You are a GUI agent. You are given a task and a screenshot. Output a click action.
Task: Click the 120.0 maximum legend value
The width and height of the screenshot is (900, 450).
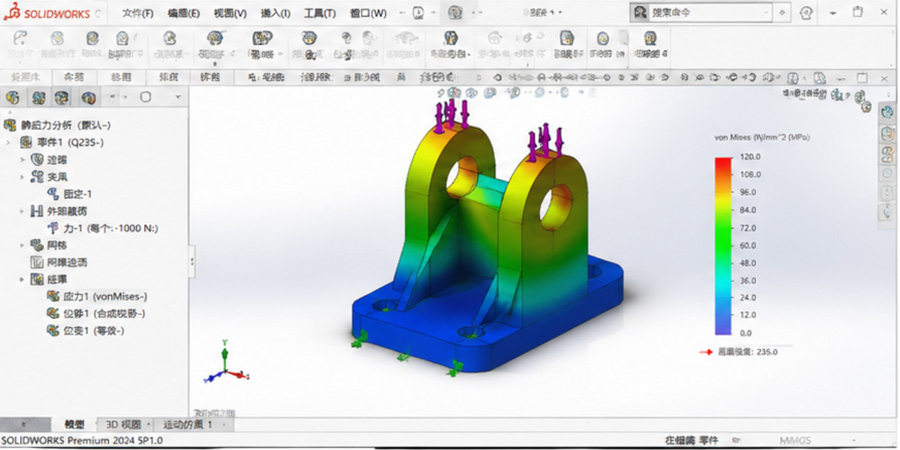point(750,157)
